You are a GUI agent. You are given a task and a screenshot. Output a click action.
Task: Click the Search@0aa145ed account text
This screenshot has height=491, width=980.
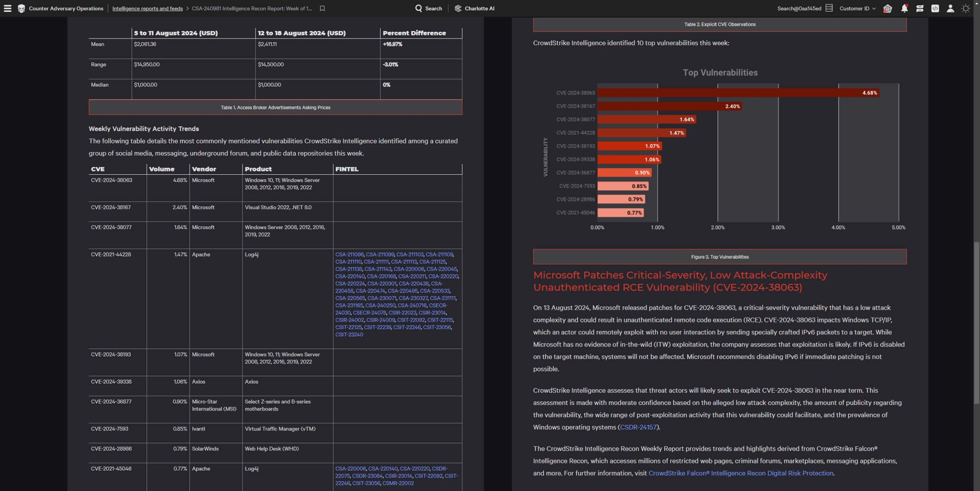coord(799,8)
